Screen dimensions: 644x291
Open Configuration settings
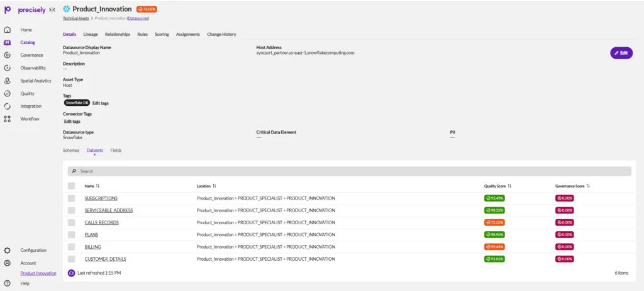click(33, 250)
